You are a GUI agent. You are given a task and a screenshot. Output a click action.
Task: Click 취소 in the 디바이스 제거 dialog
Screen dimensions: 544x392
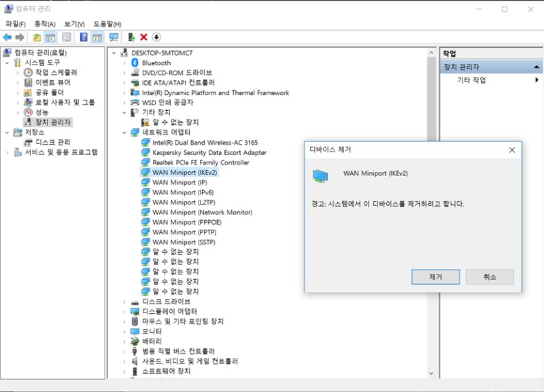490,277
